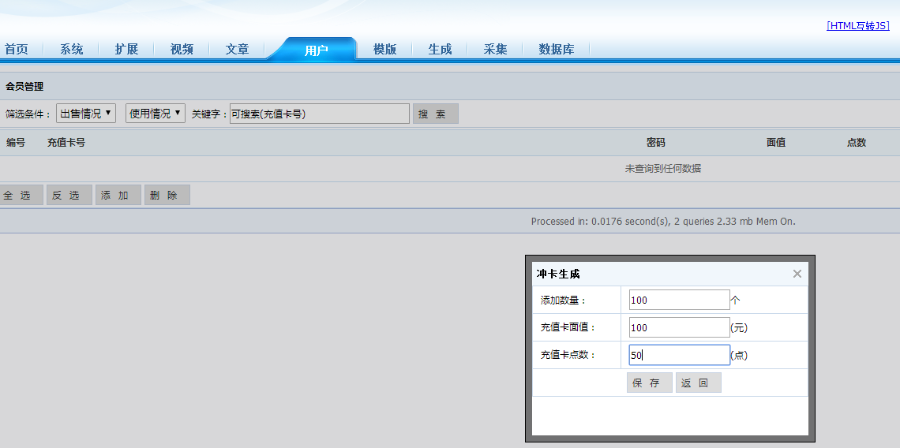Screen dimensions: 900x448
Task: Click the 返回 button in dialog
Action: click(x=699, y=383)
